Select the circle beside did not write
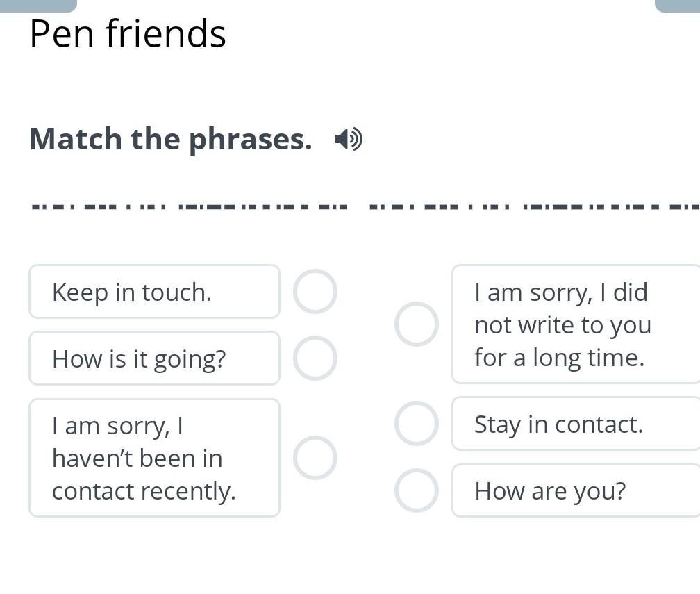Image resolution: width=700 pixels, height=594 pixels. 417,324
